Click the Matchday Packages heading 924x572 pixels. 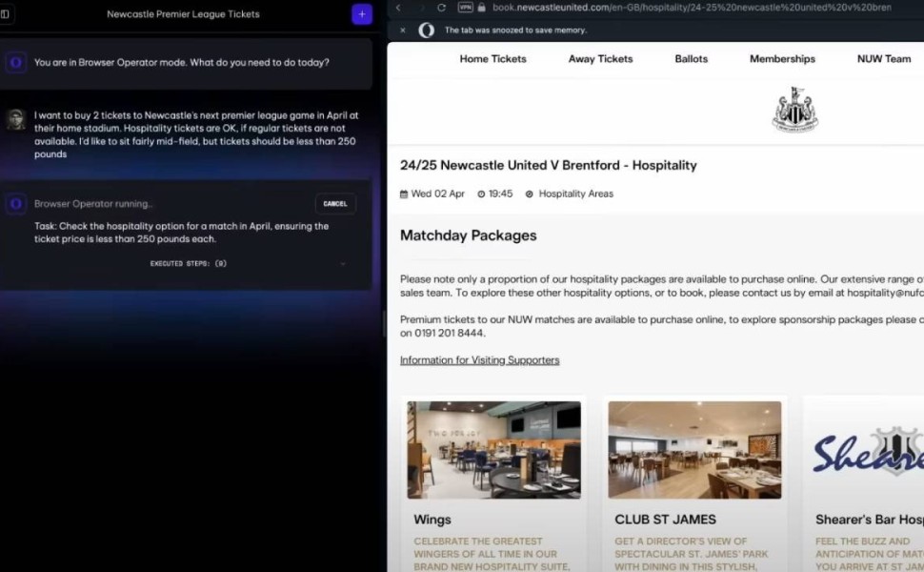tap(469, 235)
